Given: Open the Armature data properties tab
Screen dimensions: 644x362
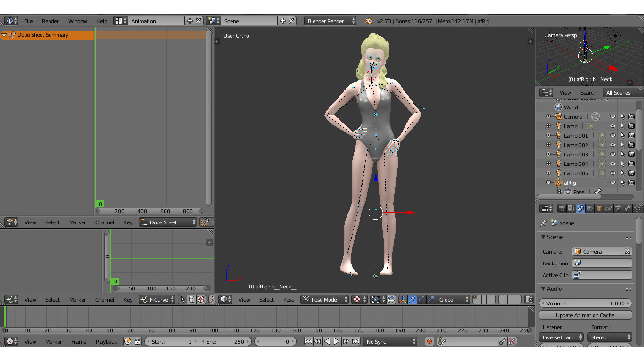Looking at the screenshot, I should click(x=618, y=208).
